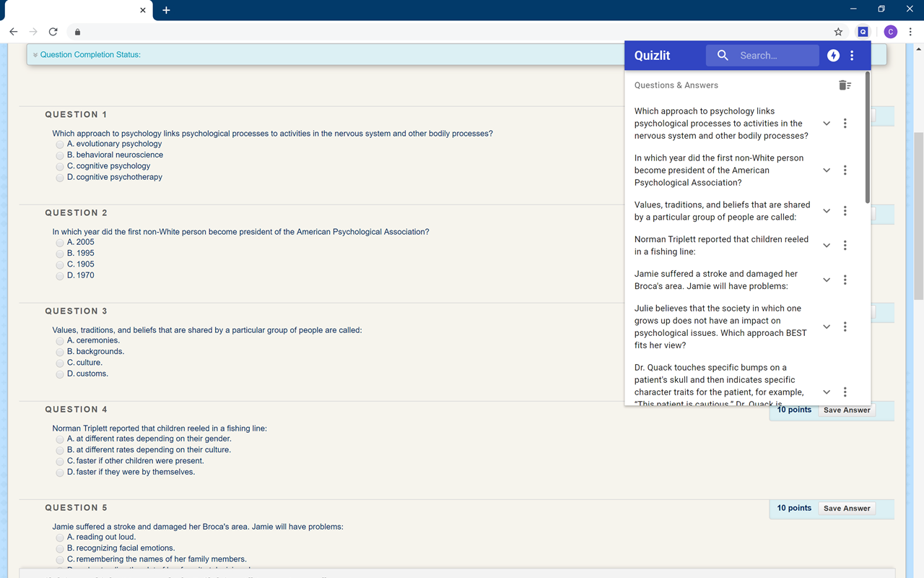
Task: Open the Quizlit overflow menu
Action: pos(852,55)
